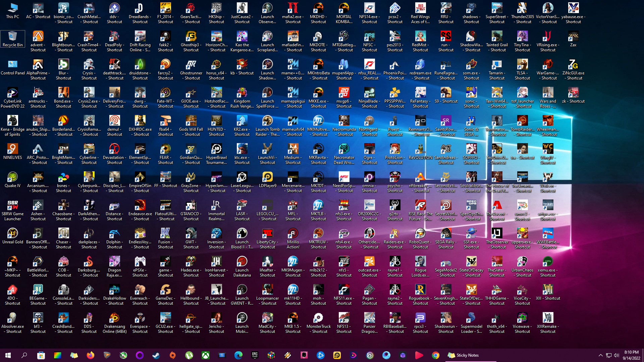Select the Steam taskbar icon

tap(156, 355)
